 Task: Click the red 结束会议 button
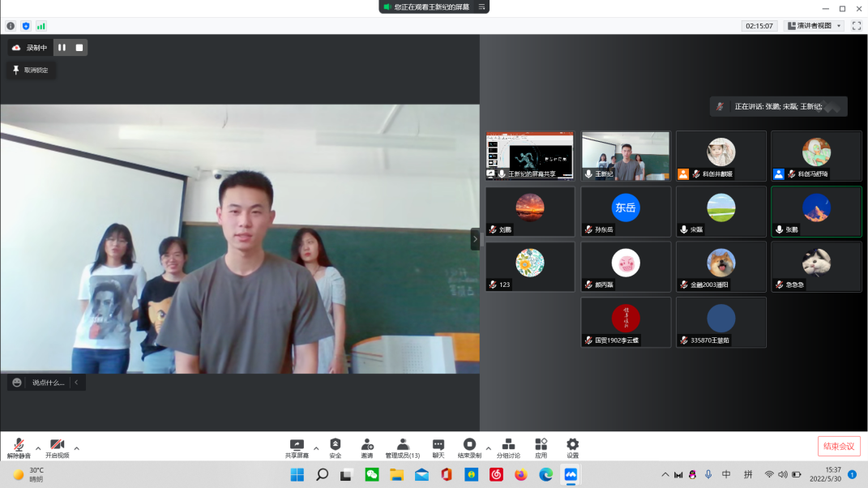(x=839, y=446)
